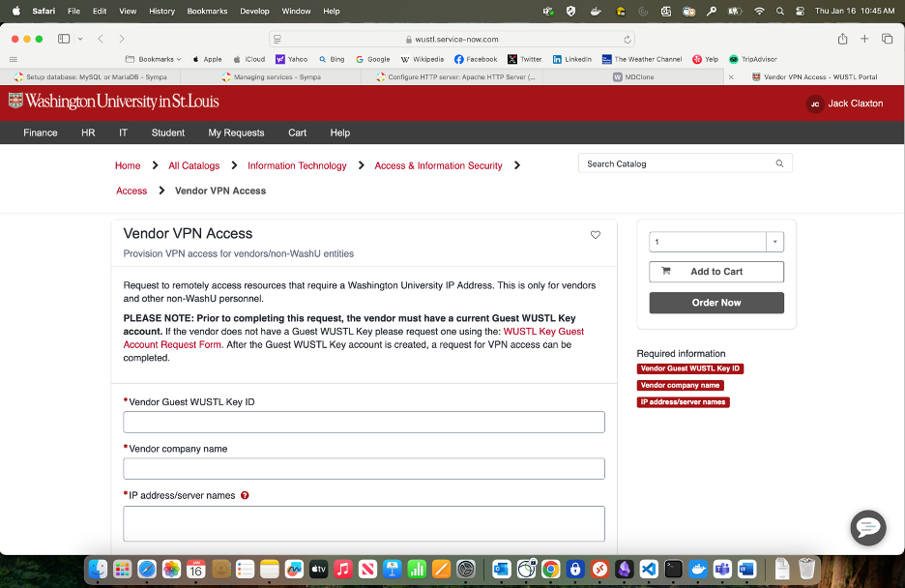This screenshot has height=588, width=905.
Task: Open Trash in the Dock
Action: click(x=806, y=570)
